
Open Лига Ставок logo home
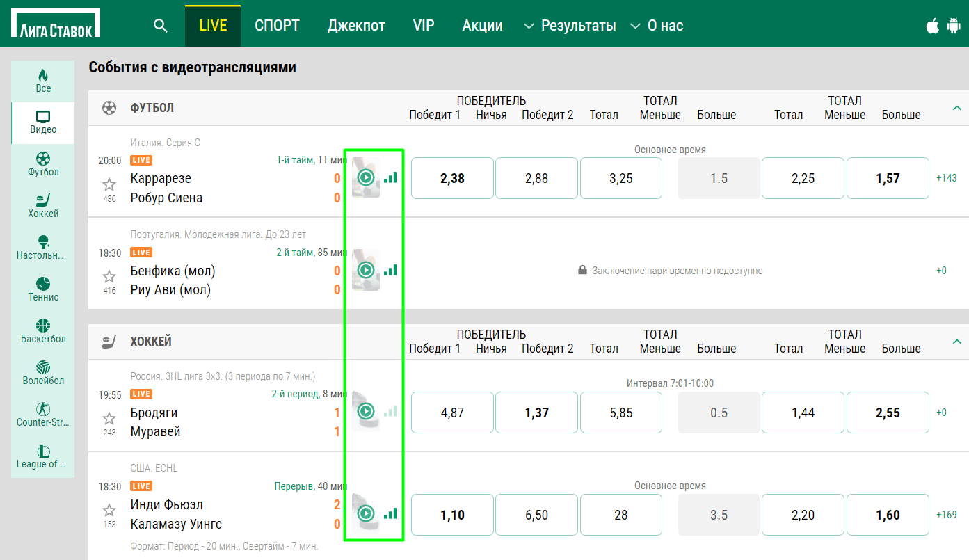(x=56, y=23)
